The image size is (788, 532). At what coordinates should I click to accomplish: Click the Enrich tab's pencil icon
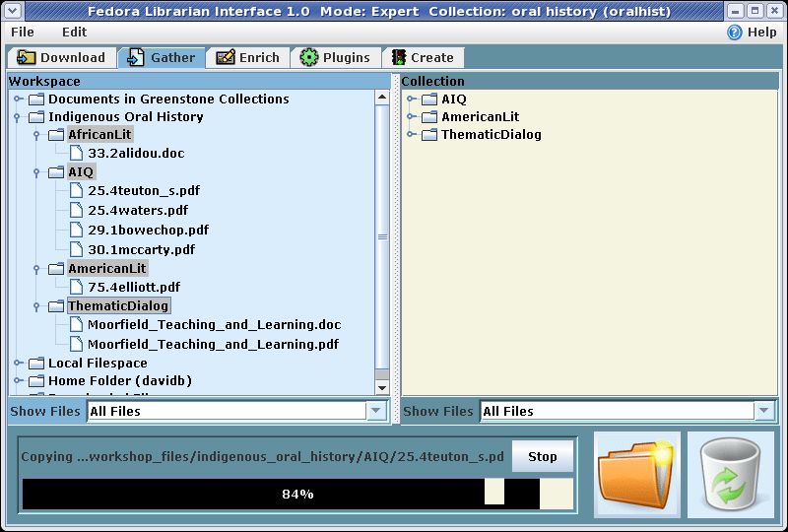click(x=226, y=57)
